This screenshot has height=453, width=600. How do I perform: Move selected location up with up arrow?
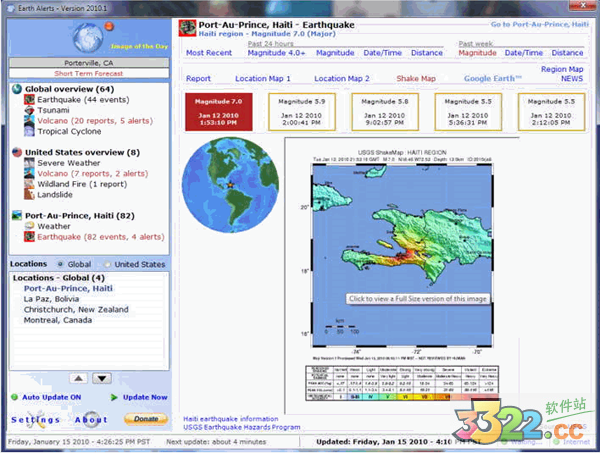pyautogui.click(x=78, y=378)
